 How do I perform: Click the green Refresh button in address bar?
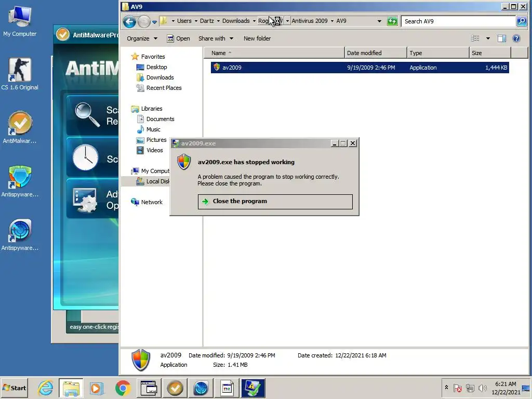393,21
